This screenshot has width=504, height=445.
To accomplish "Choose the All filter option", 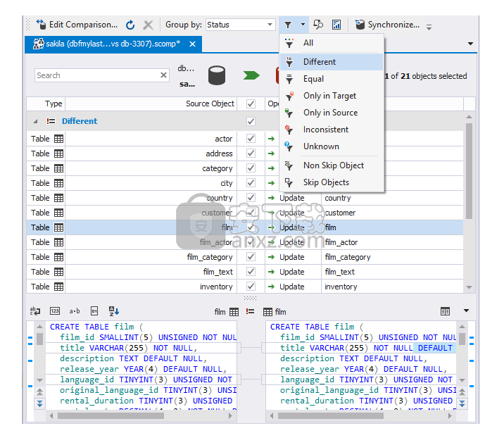I will coord(332,43).
